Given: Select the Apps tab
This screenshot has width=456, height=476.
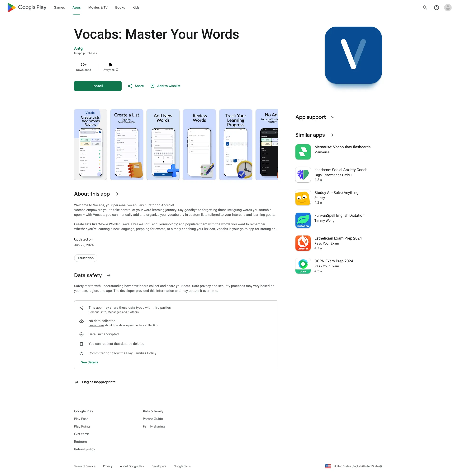Looking at the screenshot, I should [x=76, y=7].
